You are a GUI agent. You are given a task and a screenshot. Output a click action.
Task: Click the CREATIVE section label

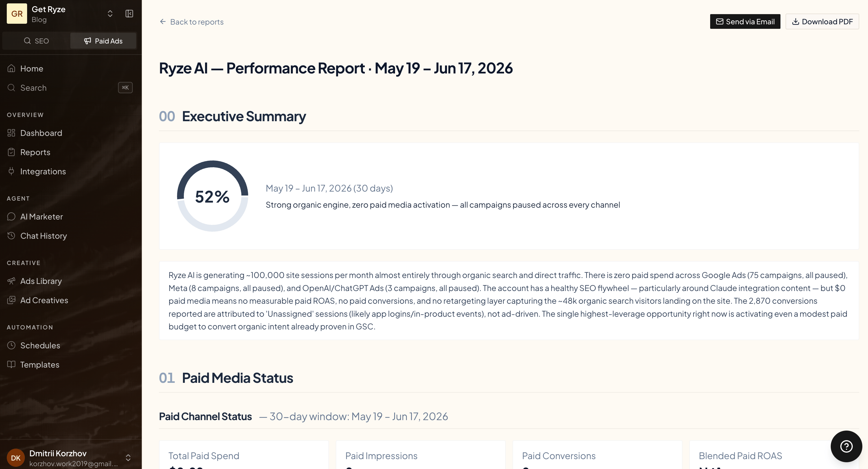pos(24,263)
